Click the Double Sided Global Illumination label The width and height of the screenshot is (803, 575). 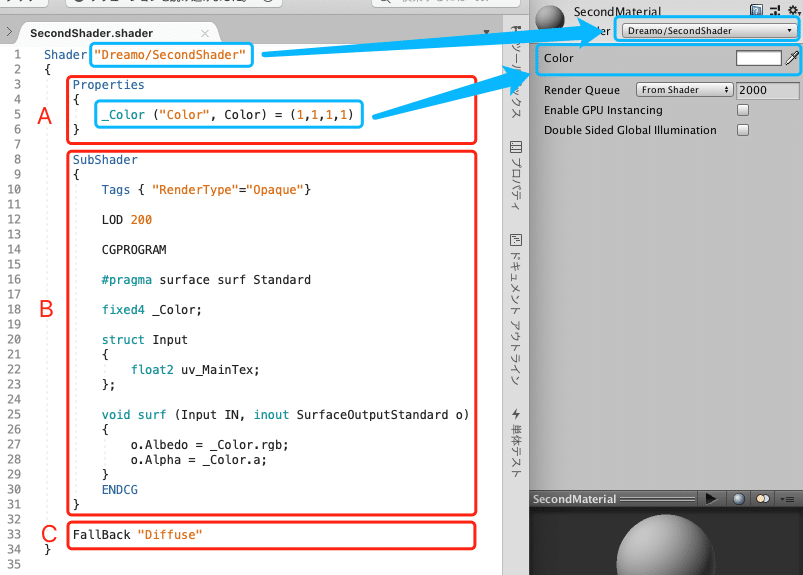click(630, 130)
